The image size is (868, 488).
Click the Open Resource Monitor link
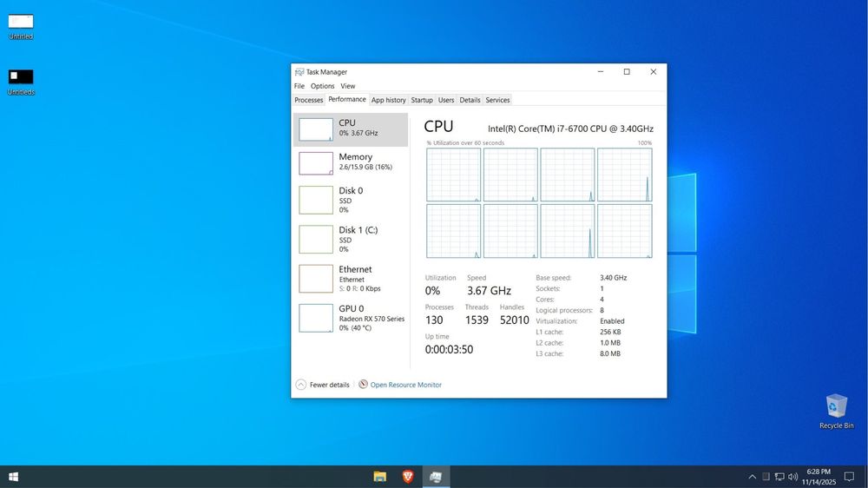405,385
